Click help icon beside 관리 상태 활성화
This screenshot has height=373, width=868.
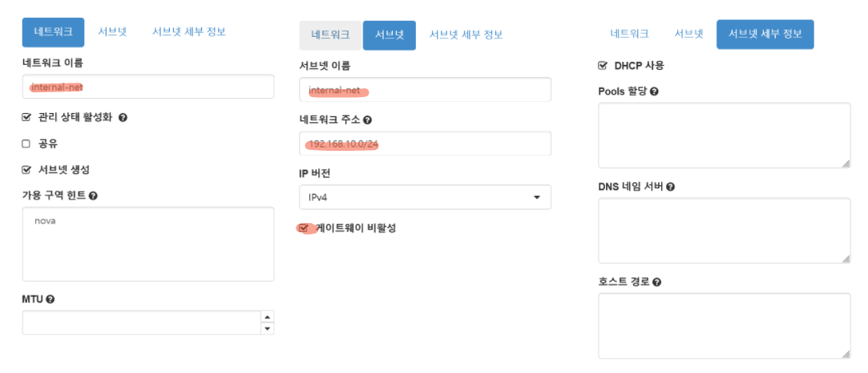coord(123,117)
